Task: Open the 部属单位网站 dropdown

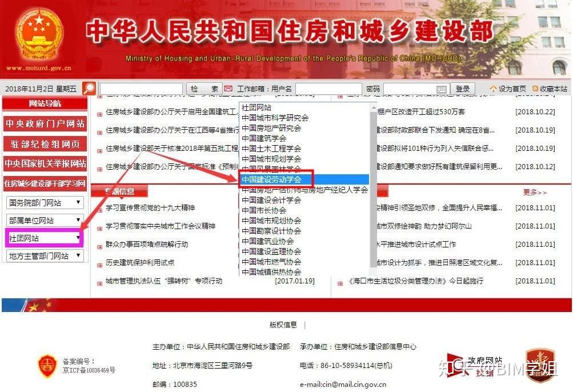Action: point(45,220)
